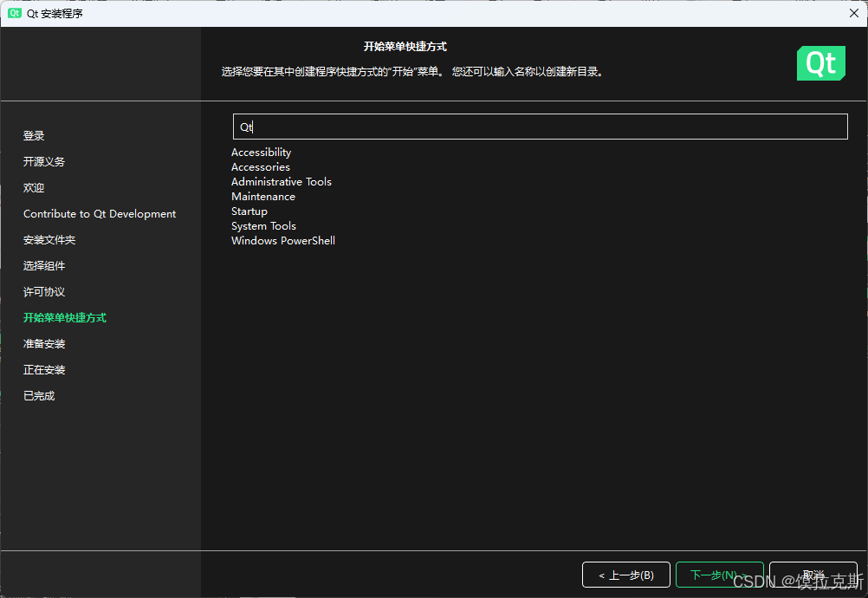Viewport: 868px width, 598px height.
Task: Click the Qt logo in the header
Action: tap(821, 63)
